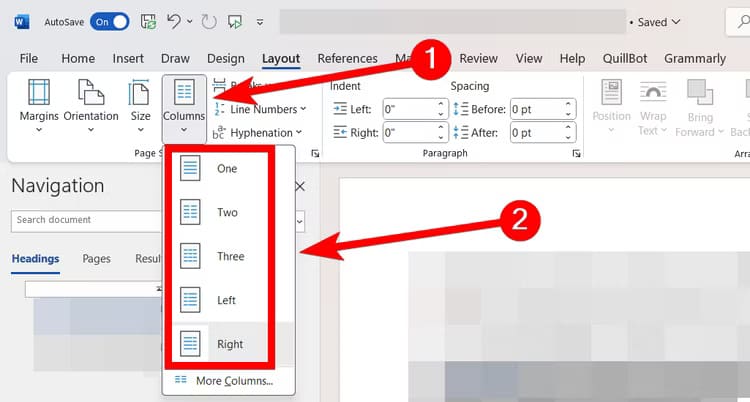Click the Line Numbers icon
This screenshot has width=750, height=402.
click(219, 109)
